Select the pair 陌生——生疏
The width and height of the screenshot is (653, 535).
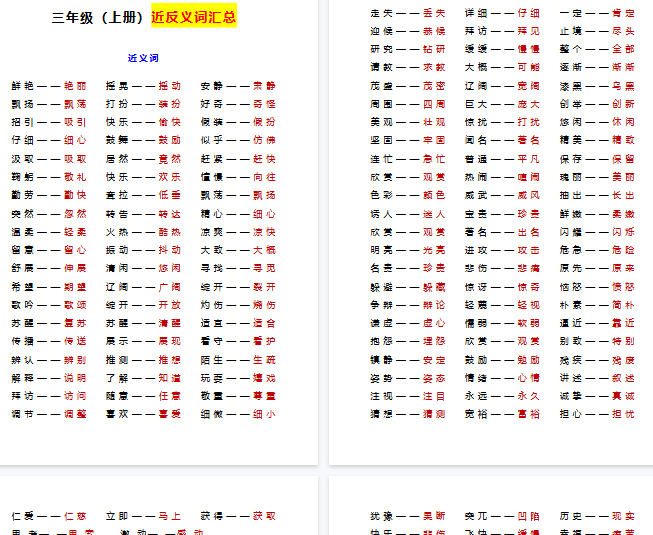(238, 360)
